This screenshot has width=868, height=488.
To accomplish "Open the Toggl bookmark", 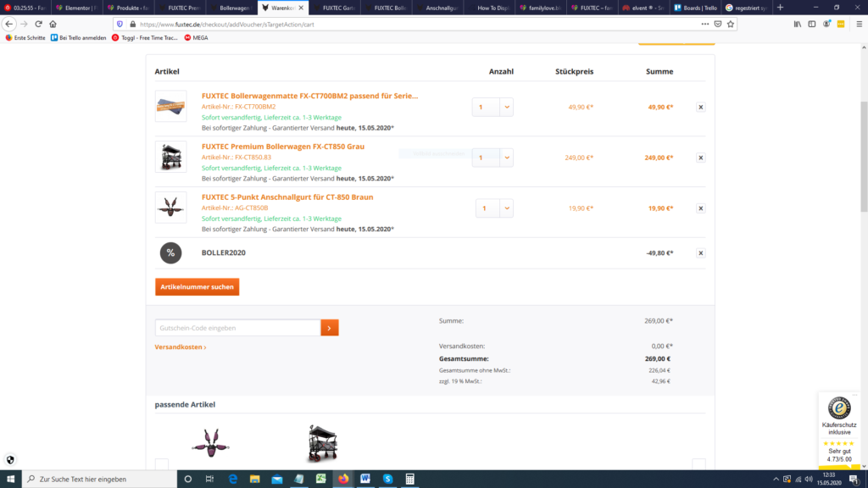I will [x=144, y=37].
